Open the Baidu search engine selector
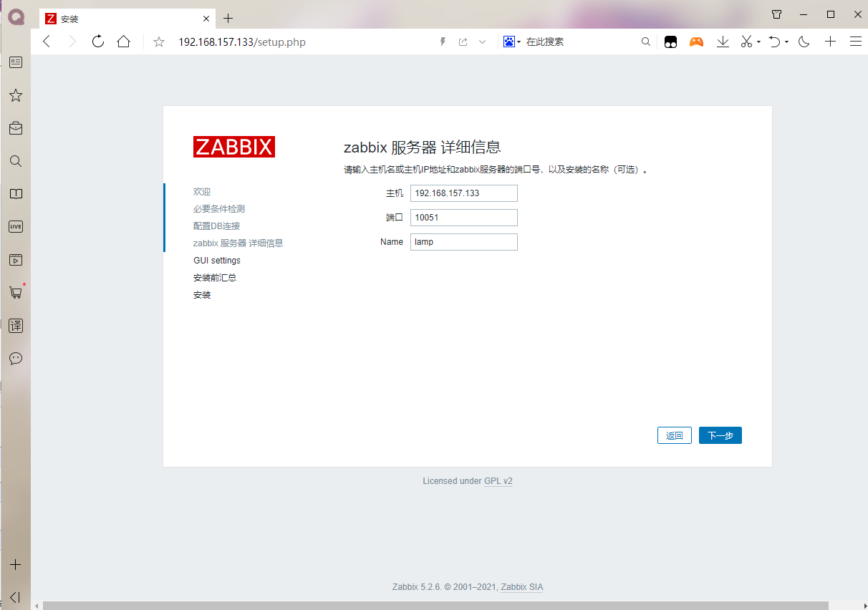868x610 pixels. [x=512, y=42]
